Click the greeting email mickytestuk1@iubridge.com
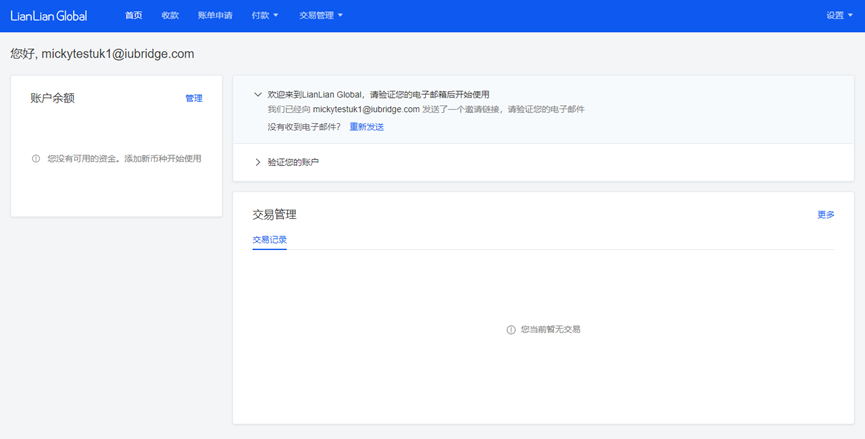865x439 pixels. [x=118, y=54]
